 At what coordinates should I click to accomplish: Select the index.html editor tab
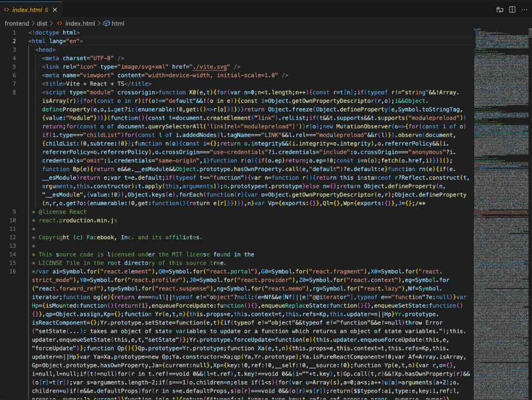[x=30, y=10]
